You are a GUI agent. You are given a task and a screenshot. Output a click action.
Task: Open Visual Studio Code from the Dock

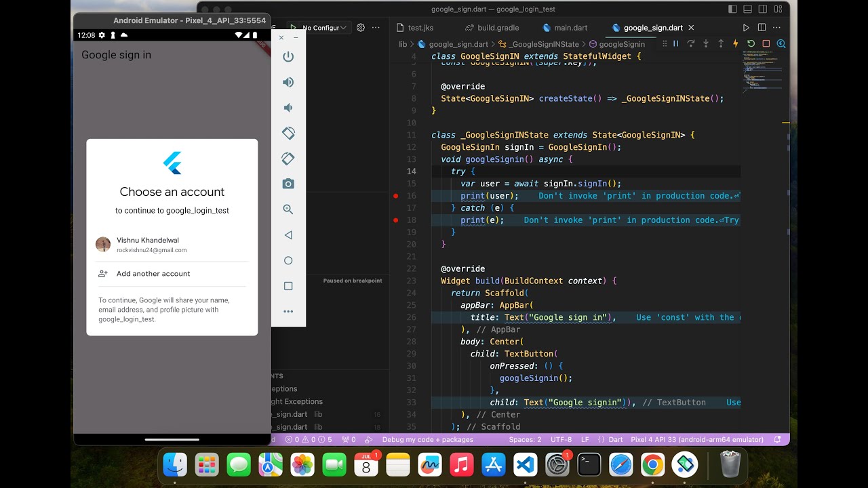(525, 464)
